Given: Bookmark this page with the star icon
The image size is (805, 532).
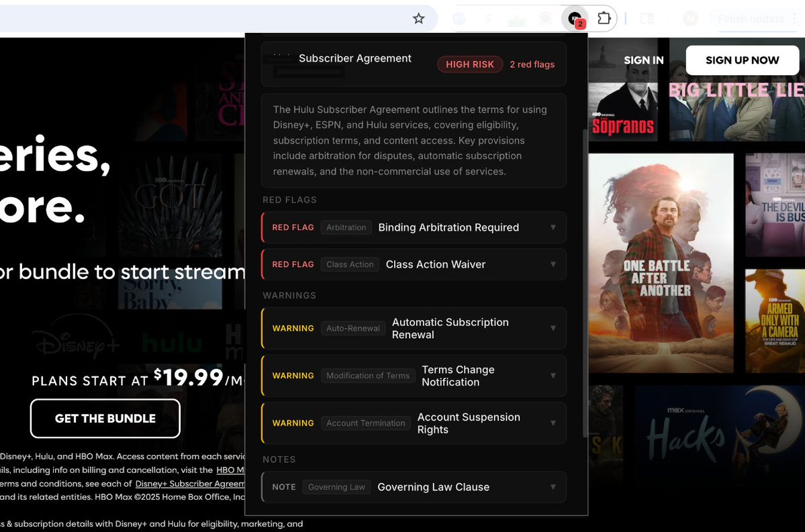Looking at the screenshot, I should [418, 19].
